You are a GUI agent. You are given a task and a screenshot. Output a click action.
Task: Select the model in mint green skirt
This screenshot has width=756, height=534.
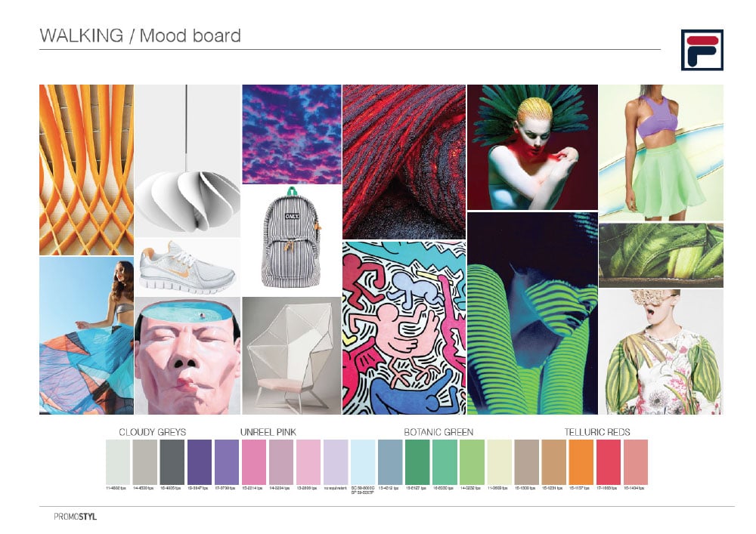click(661, 153)
